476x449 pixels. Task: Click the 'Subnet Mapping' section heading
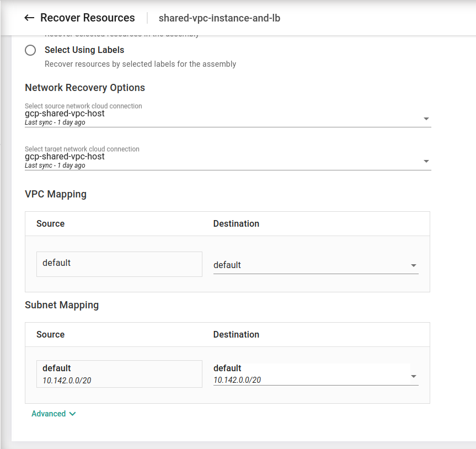pyautogui.click(x=62, y=305)
